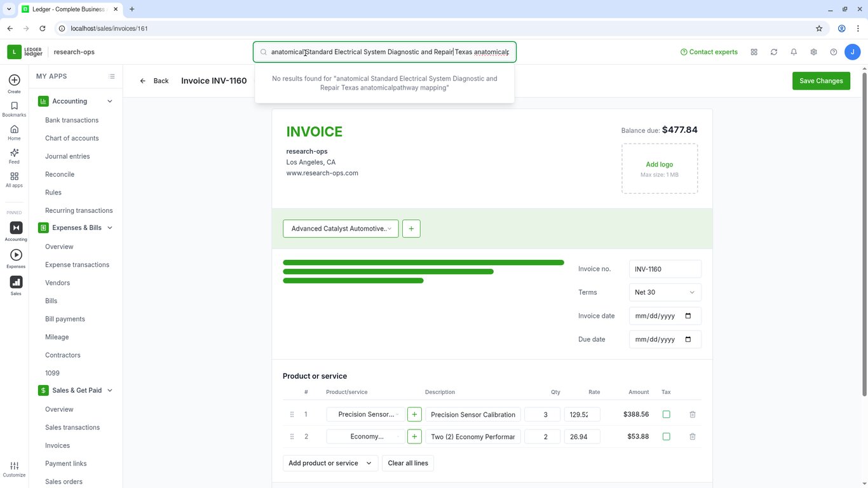Screen dimensions: 868x488
Task: Go to Invoices in Sales menu
Action: pyautogui.click(x=57, y=445)
